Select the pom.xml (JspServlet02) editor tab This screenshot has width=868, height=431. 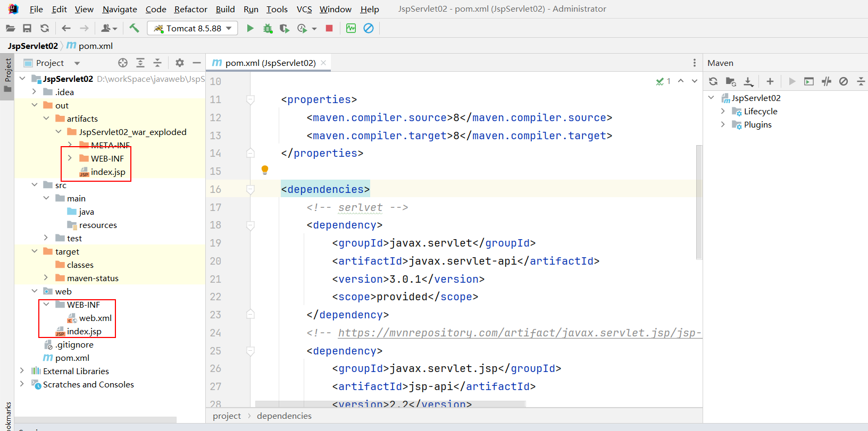[x=270, y=63]
